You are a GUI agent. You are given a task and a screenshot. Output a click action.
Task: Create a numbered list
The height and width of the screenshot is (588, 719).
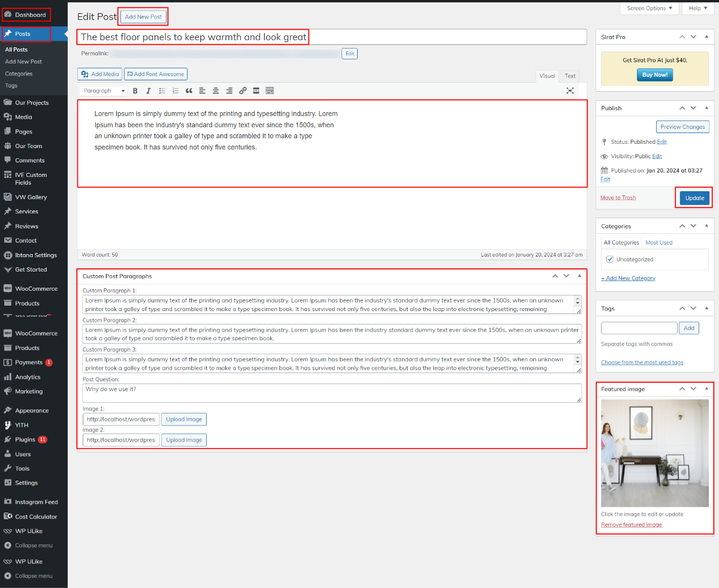pos(176,91)
